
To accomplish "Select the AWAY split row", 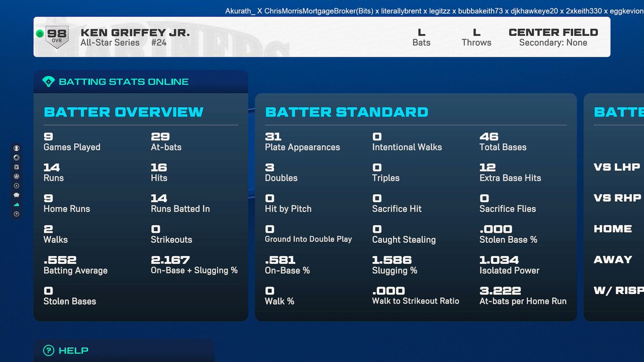I will point(613,260).
